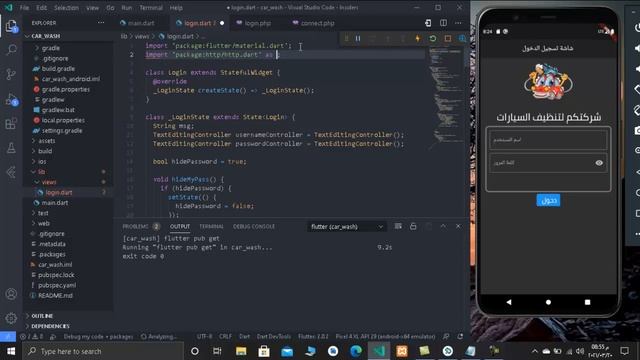
Task: Switch to the DEBUG CONSOLE tab
Action: point(254,227)
